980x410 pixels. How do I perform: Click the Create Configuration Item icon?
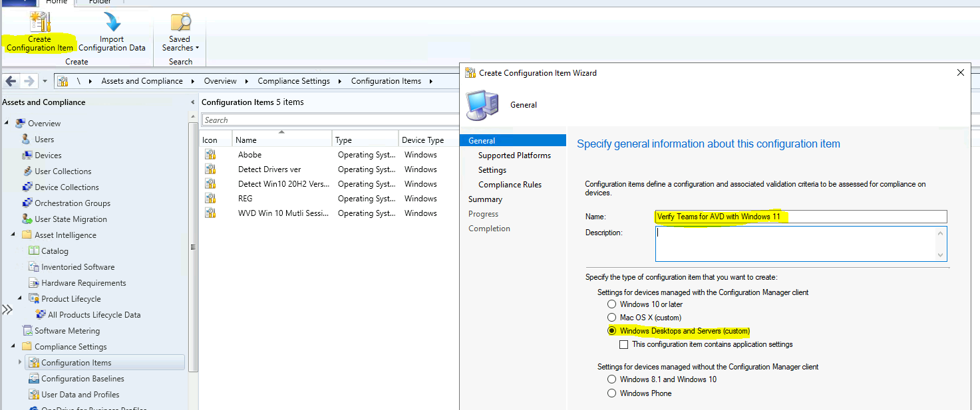click(39, 22)
